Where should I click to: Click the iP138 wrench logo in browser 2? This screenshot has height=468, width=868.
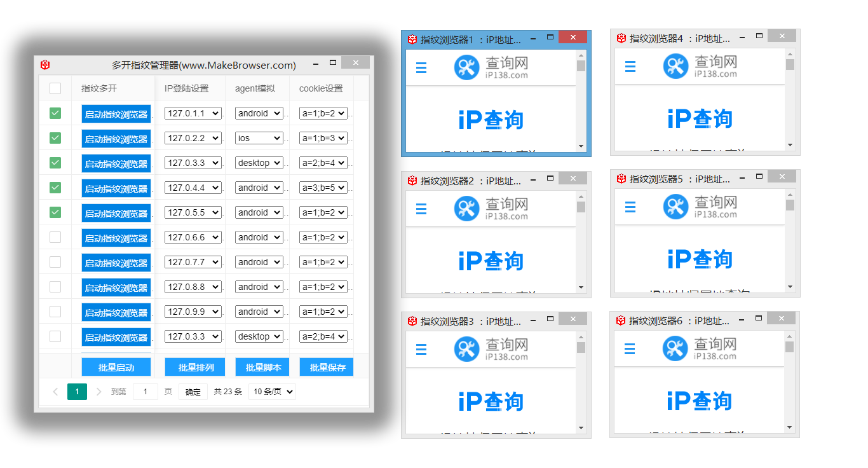[466, 209]
